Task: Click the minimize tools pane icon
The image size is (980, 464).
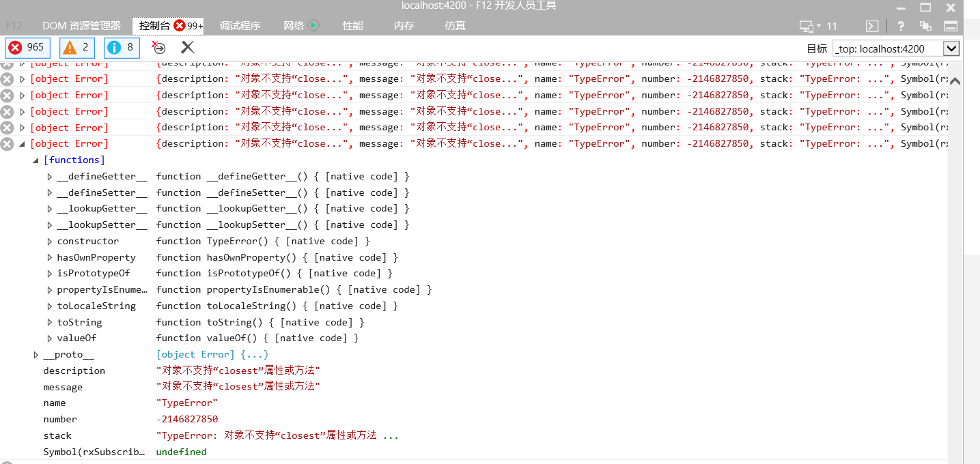Action: [951, 25]
